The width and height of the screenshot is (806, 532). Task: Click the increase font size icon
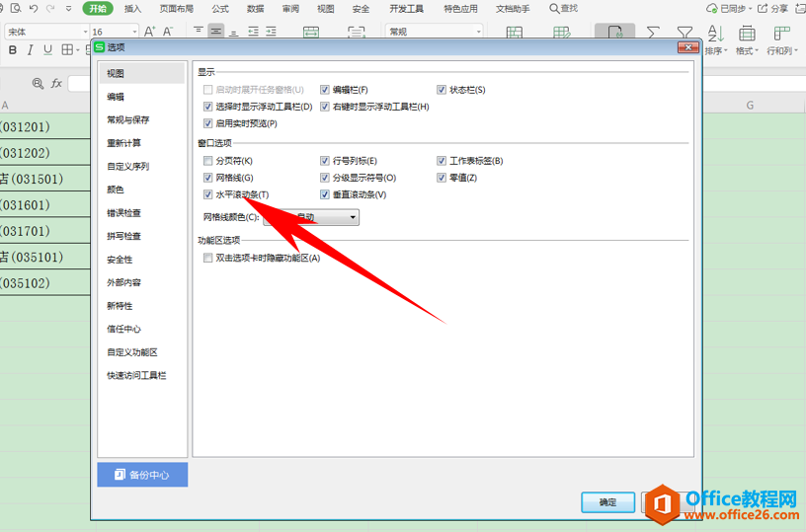(x=149, y=32)
